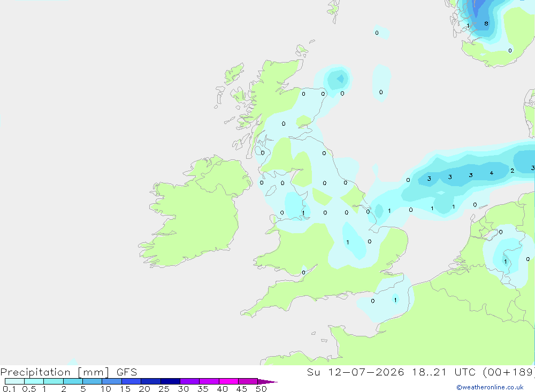535x392 pixels.
Task: Open the weatheronline.co.uk copyright link
Action: coord(490,387)
